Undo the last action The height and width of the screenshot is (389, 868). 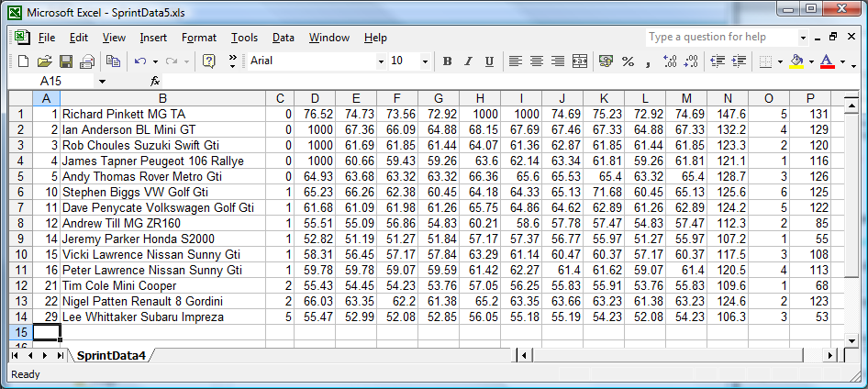coord(140,61)
